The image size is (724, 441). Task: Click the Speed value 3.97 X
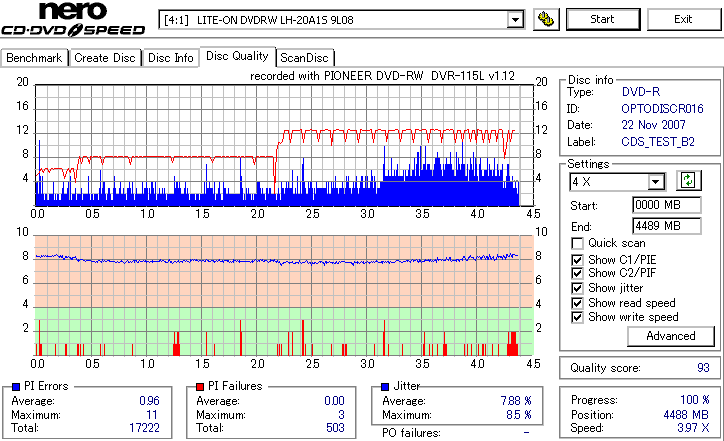(693, 428)
